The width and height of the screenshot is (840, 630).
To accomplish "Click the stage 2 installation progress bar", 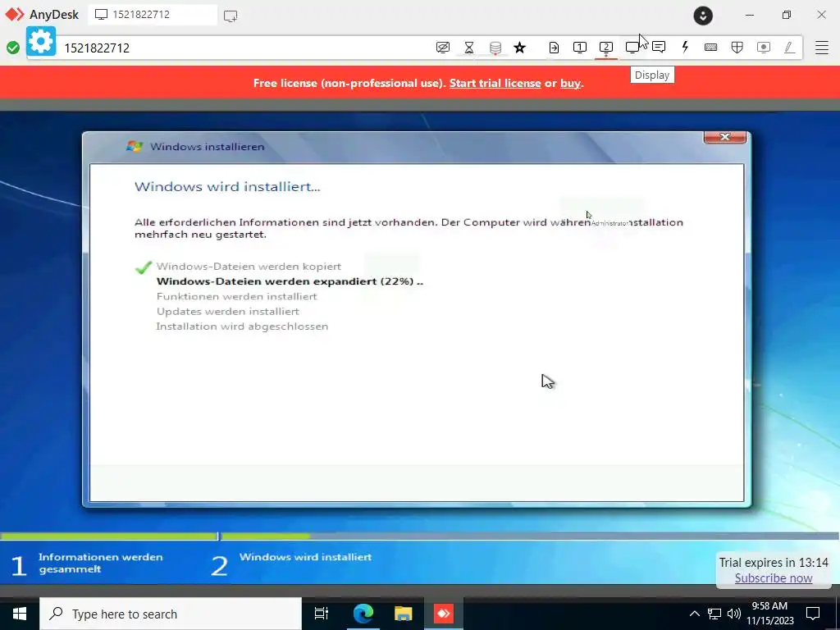I will (530, 536).
